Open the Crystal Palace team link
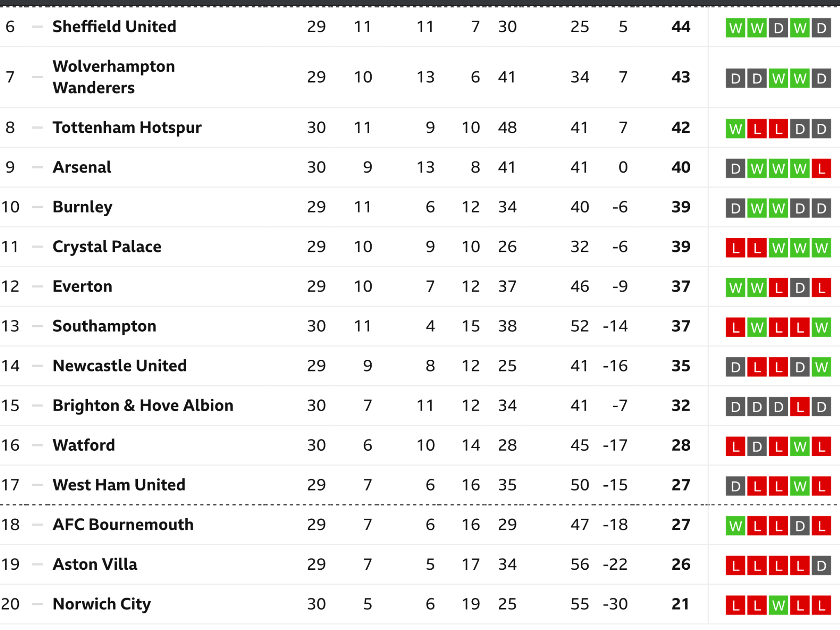This screenshot has height=630, width=840. point(107,247)
